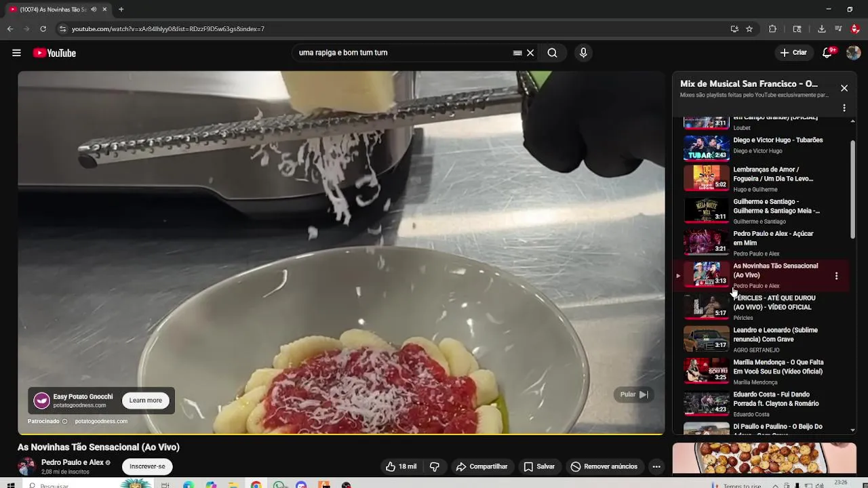Clear the search text with the X
This screenshot has height=488, width=868.
[530, 53]
